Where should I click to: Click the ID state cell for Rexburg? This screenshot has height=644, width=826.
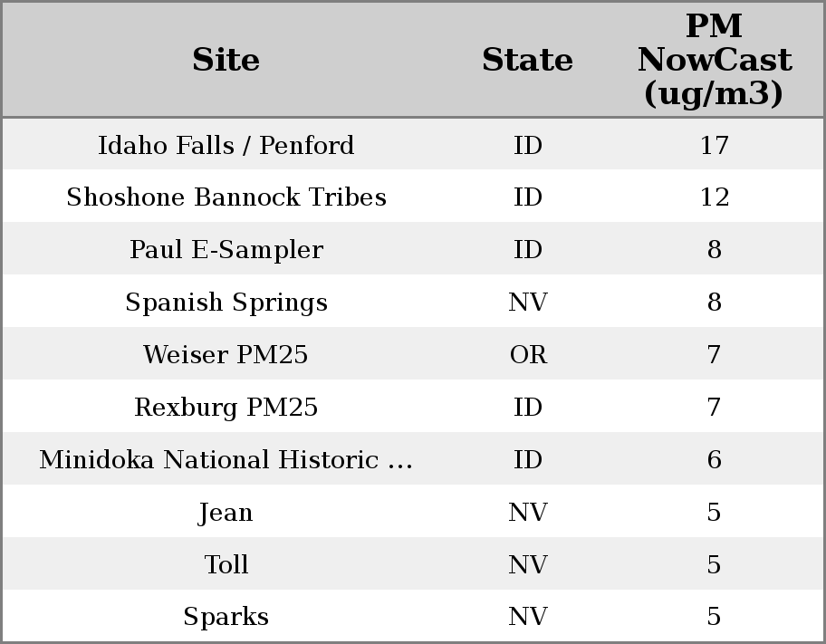tap(528, 408)
